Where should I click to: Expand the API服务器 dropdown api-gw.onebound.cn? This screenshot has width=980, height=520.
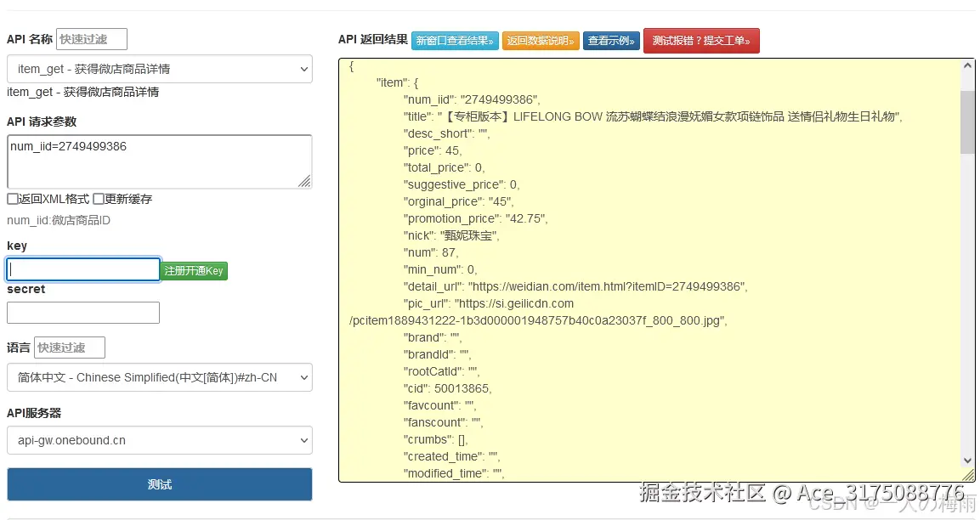(160, 440)
